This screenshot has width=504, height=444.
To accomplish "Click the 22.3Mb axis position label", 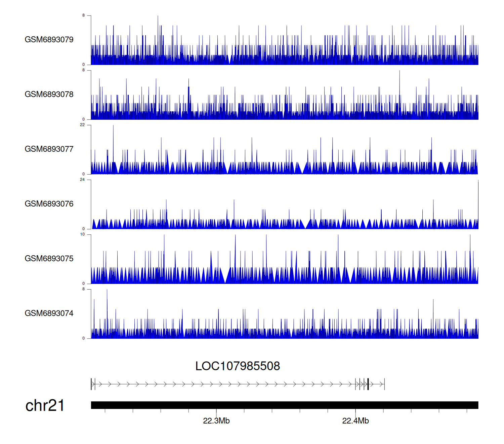I will tap(216, 421).
